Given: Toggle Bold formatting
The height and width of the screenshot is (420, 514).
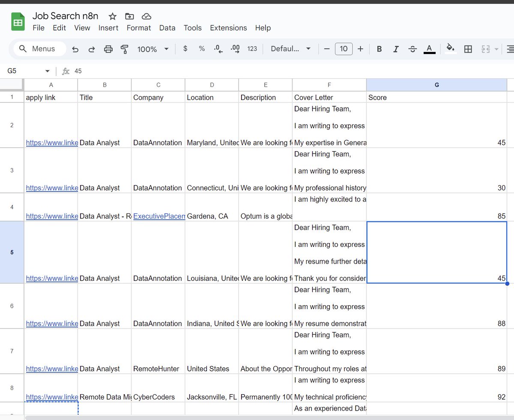Looking at the screenshot, I should pos(379,49).
